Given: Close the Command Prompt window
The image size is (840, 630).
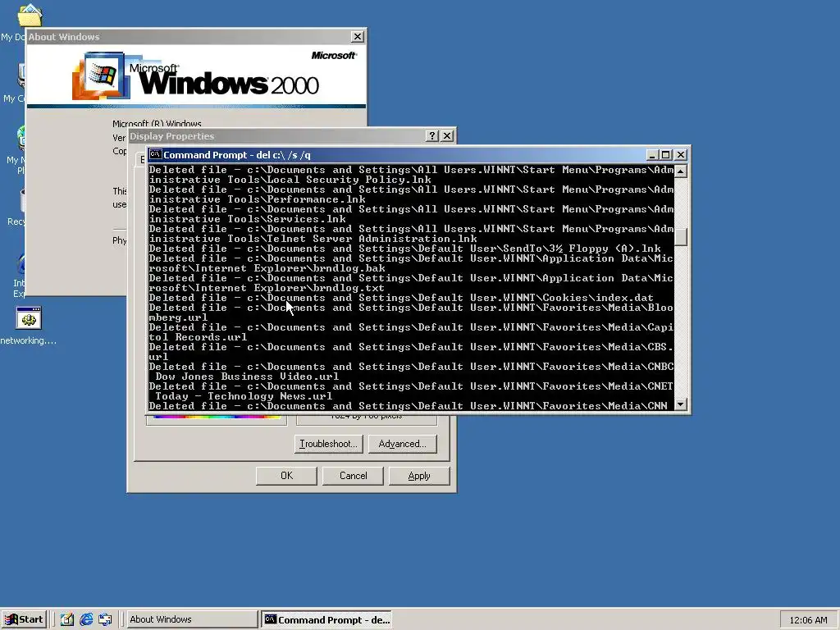Looking at the screenshot, I should 680,155.
